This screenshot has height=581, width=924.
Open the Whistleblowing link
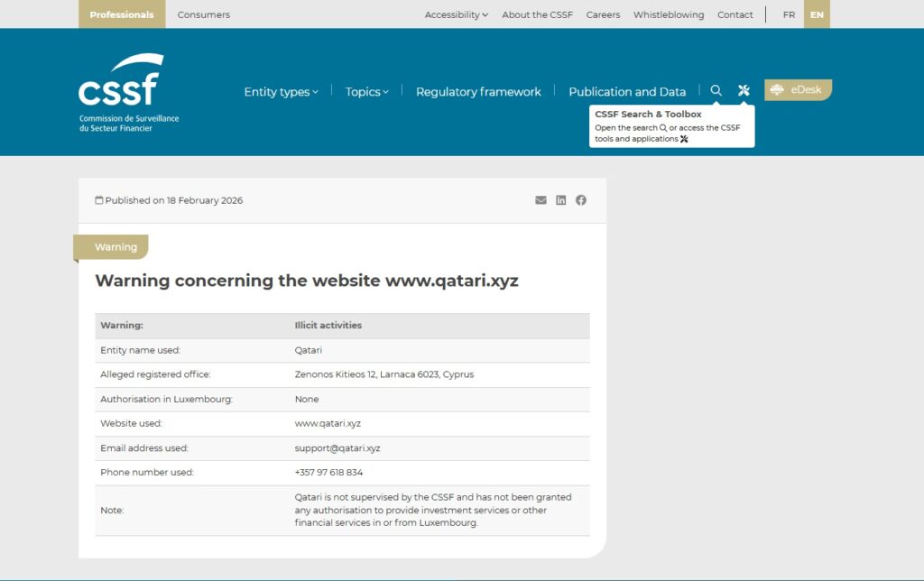(669, 14)
